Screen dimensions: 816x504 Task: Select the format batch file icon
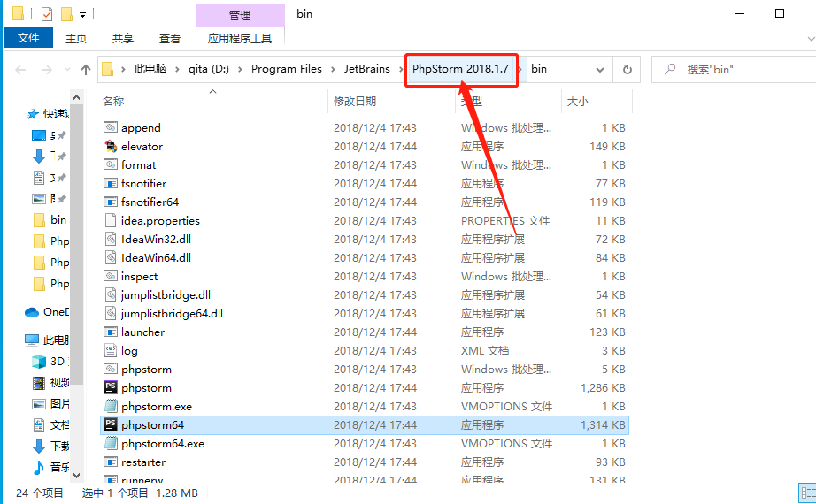pos(111,164)
